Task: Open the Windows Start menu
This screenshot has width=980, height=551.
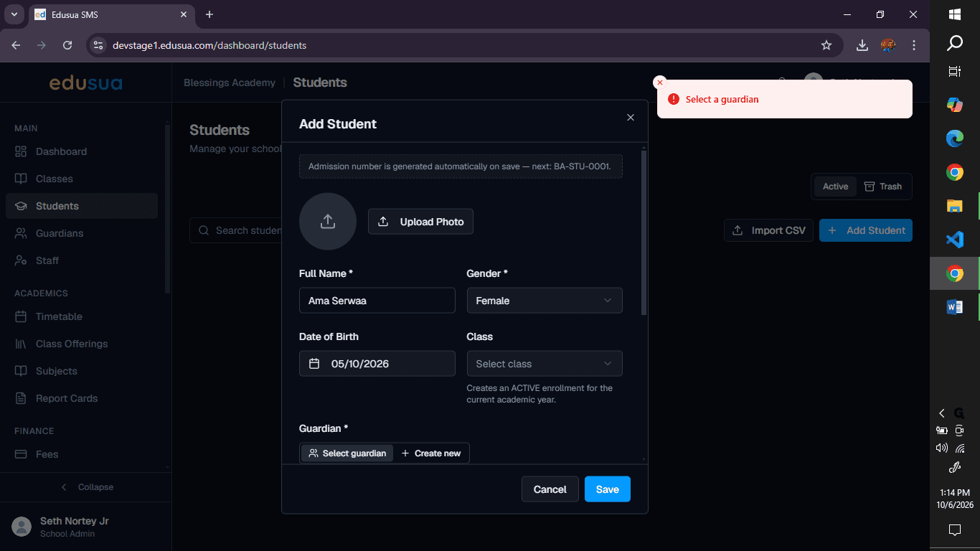Action: pos(955,14)
